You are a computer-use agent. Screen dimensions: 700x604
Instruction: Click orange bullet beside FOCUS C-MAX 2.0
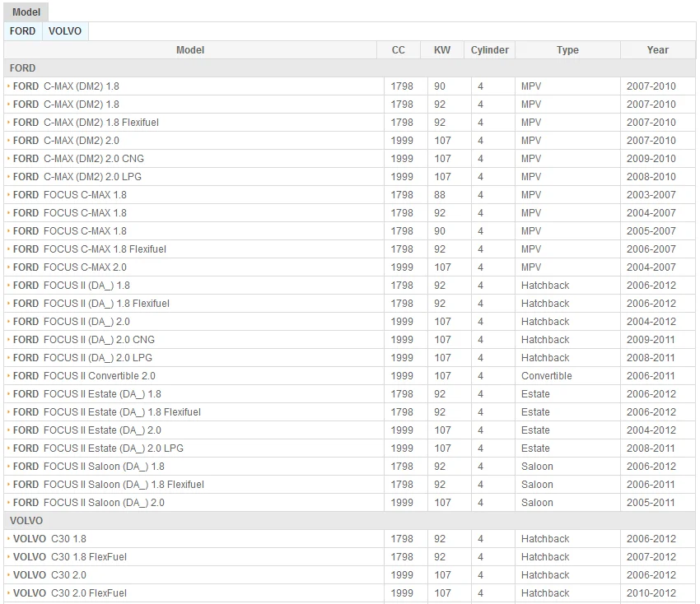click(x=8, y=267)
